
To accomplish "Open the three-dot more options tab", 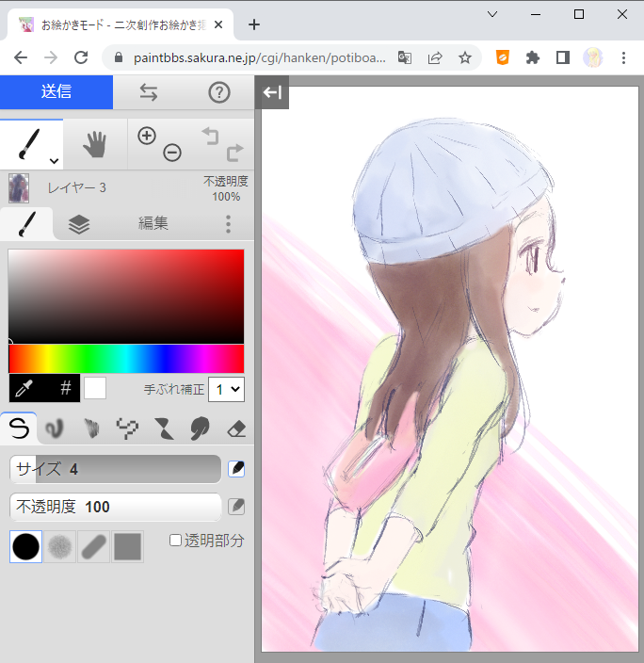I will (228, 224).
